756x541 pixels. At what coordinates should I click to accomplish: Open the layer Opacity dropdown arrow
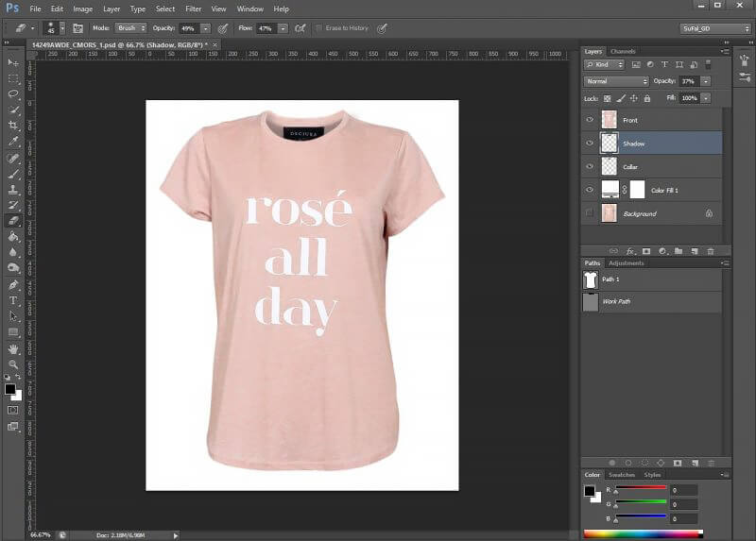[x=705, y=81]
